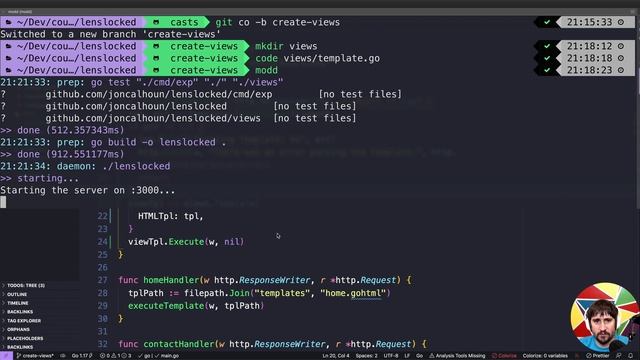Click github.com/joncalhoun/lenslocked/views test line
The image size is (640, 360).
[178, 118]
